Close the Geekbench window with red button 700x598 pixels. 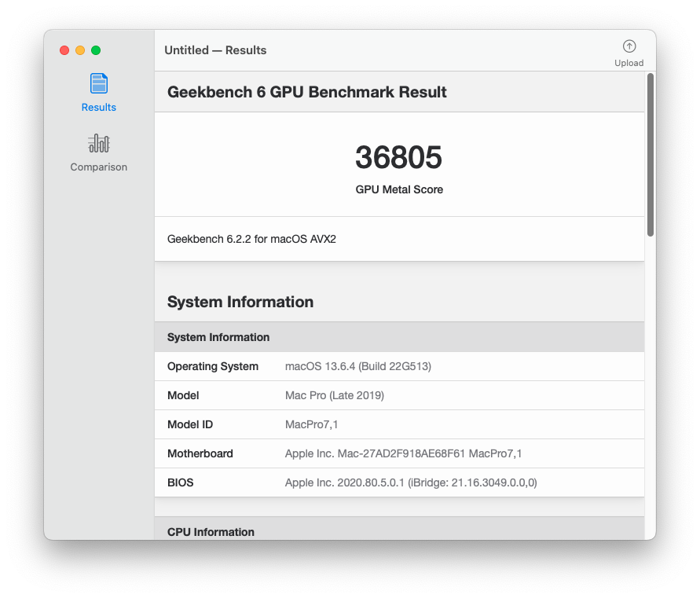click(64, 50)
